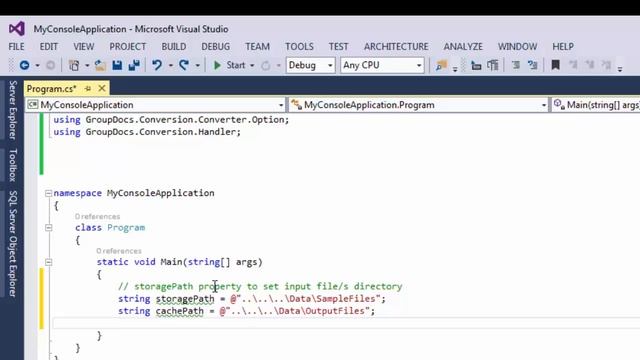Click the Save All icon
The height and width of the screenshot is (360, 640).
tap(134, 65)
